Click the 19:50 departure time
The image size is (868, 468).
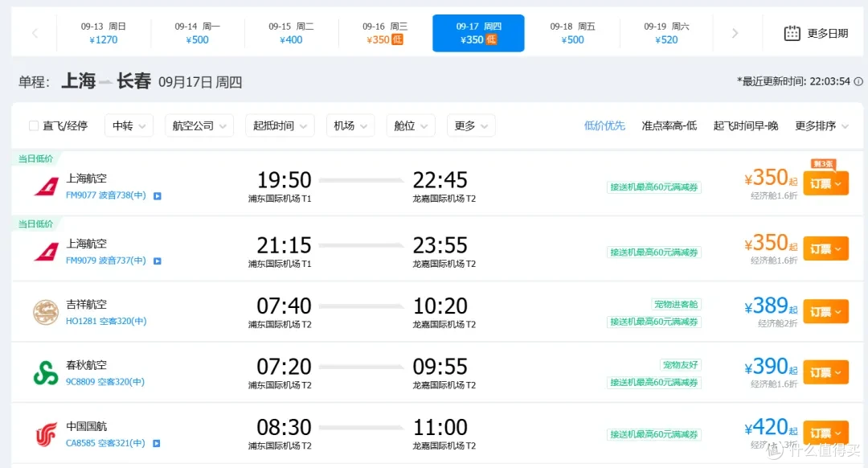point(284,180)
